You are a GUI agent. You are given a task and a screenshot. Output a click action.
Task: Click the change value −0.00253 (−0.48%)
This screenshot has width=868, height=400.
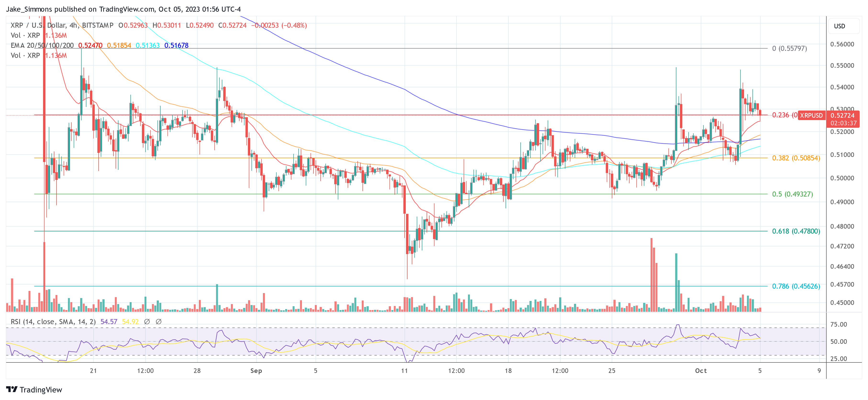tap(279, 25)
